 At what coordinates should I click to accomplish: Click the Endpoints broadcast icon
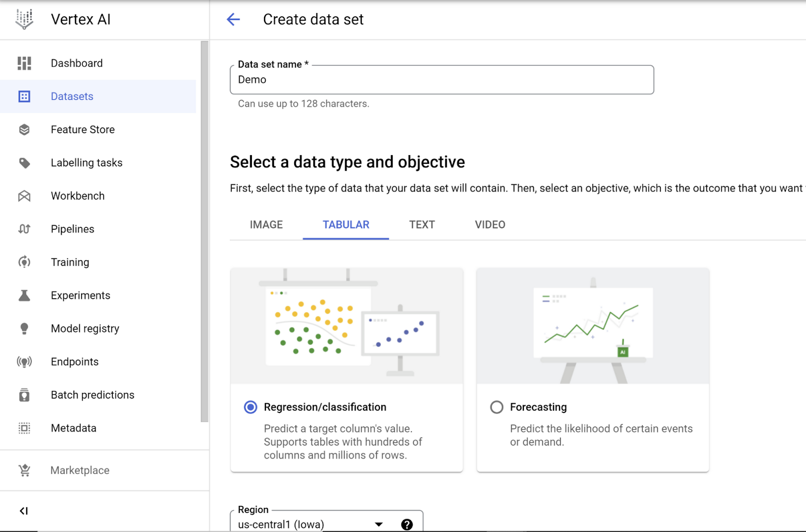(24, 362)
